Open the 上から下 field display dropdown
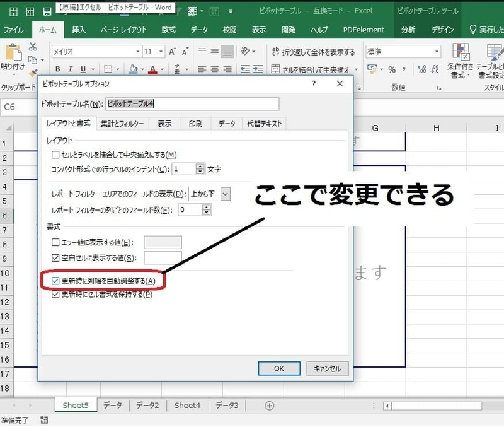Viewport: 504px width, 427px height. [x=224, y=194]
